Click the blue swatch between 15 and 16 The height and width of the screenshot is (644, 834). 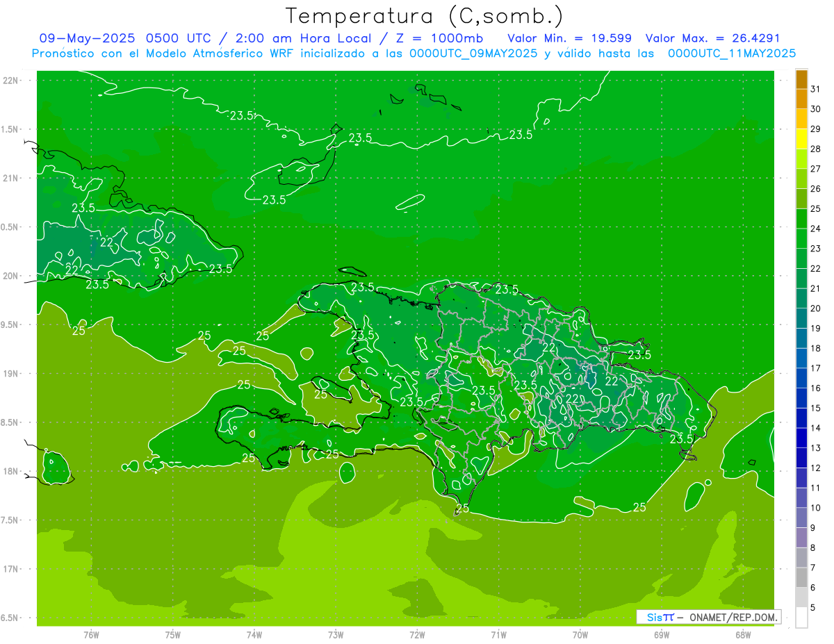tap(801, 398)
